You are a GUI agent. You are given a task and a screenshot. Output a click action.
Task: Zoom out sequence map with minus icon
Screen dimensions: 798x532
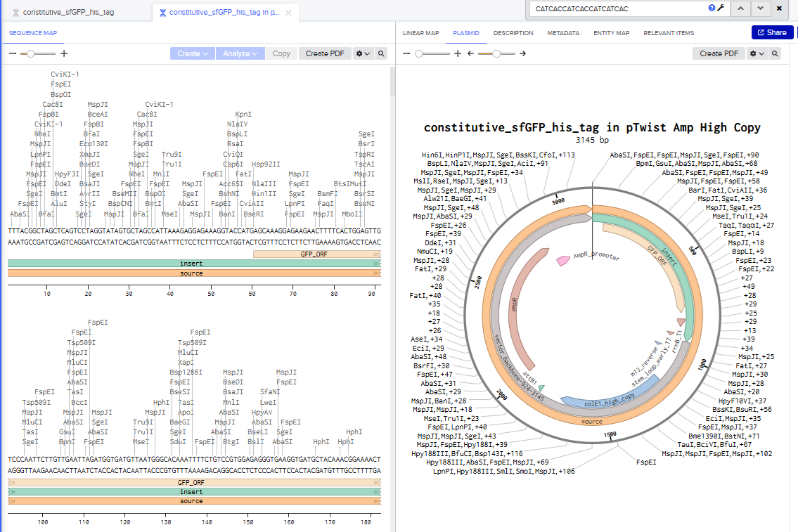tap(13, 53)
